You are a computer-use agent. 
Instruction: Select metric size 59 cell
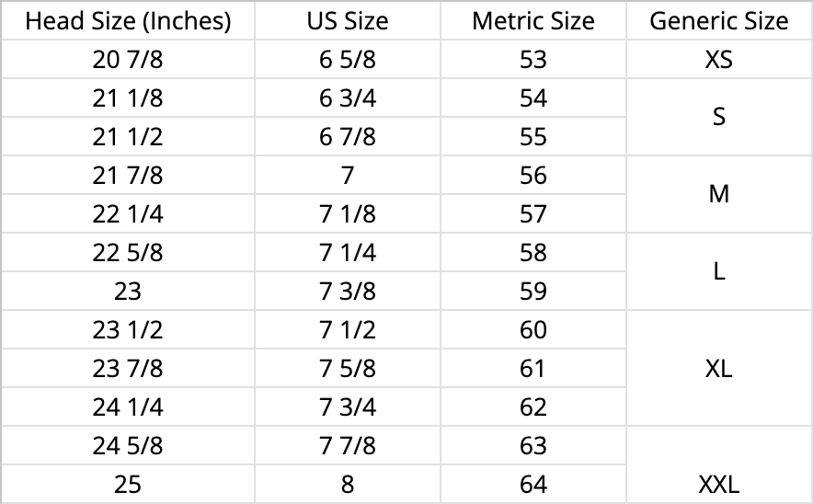click(533, 292)
